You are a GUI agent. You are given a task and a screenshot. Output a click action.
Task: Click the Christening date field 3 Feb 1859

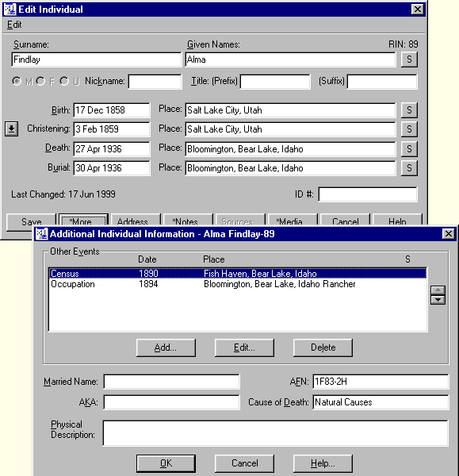(x=112, y=129)
